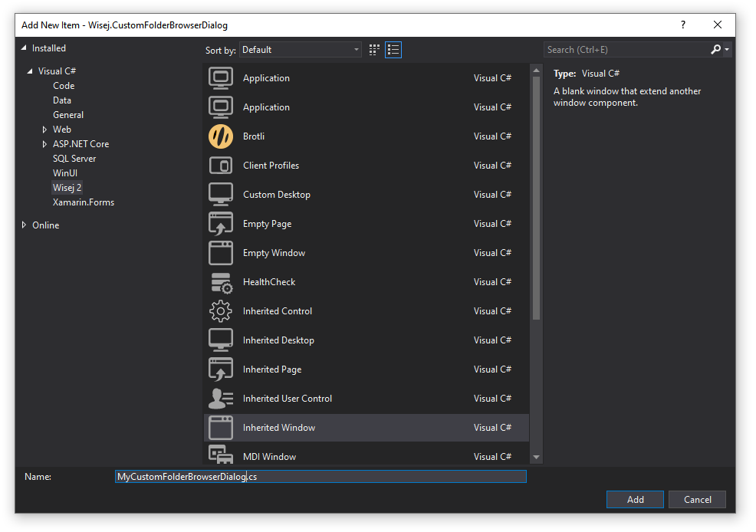Expand the Web tree node

44,129
